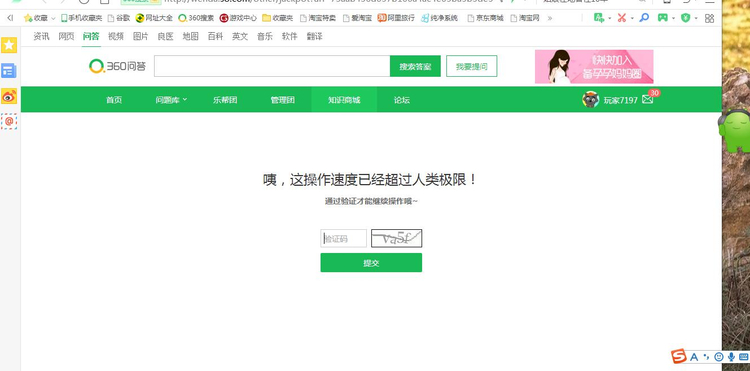Click the 收藏 star bookmark button
This screenshot has width=750, height=371.
click(36, 18)
